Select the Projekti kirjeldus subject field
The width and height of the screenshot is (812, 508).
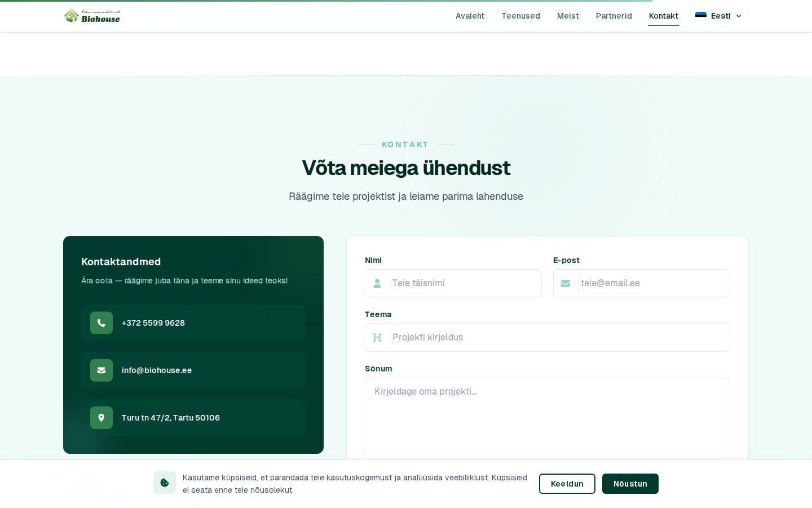coord(558,338)
